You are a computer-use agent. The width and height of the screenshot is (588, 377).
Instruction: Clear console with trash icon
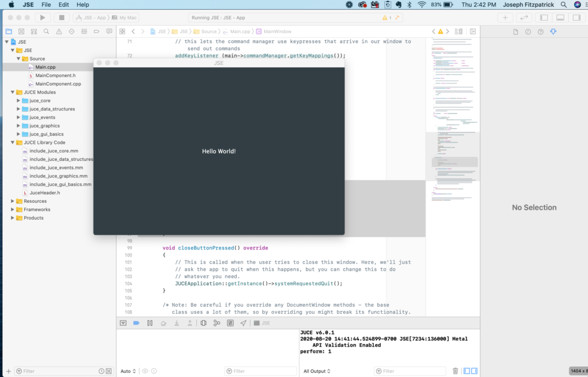point(455,371)
